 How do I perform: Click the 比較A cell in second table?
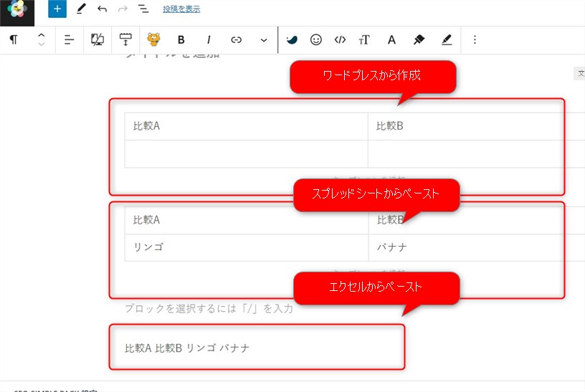(246, 221)
